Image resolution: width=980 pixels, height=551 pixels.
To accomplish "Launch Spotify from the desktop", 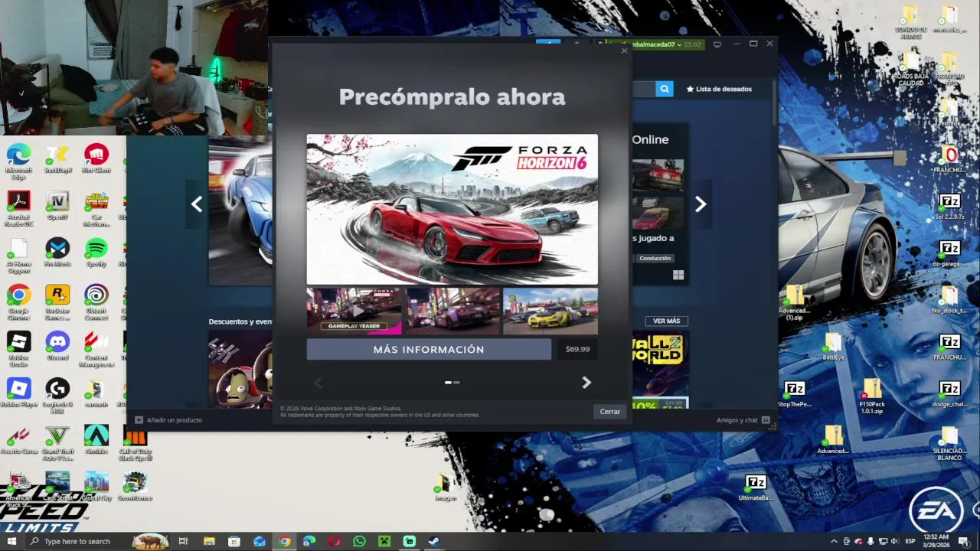I will point(96,253).
